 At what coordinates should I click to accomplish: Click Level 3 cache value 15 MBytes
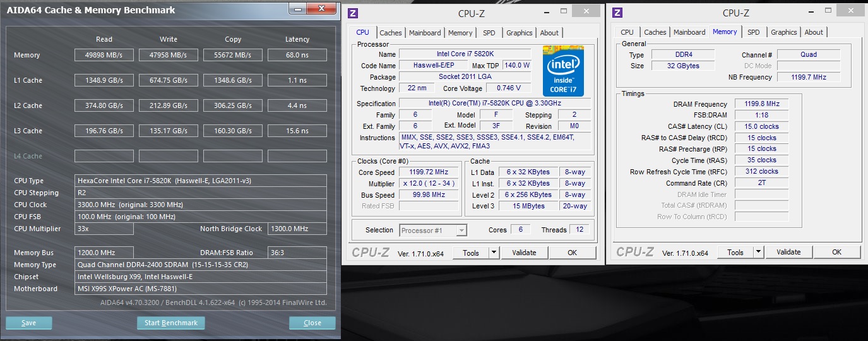tap(529, 206)
